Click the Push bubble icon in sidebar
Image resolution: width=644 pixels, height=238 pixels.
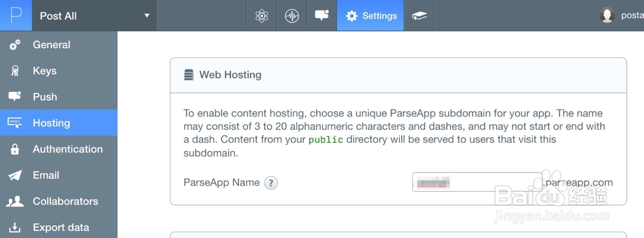[15, 96]
